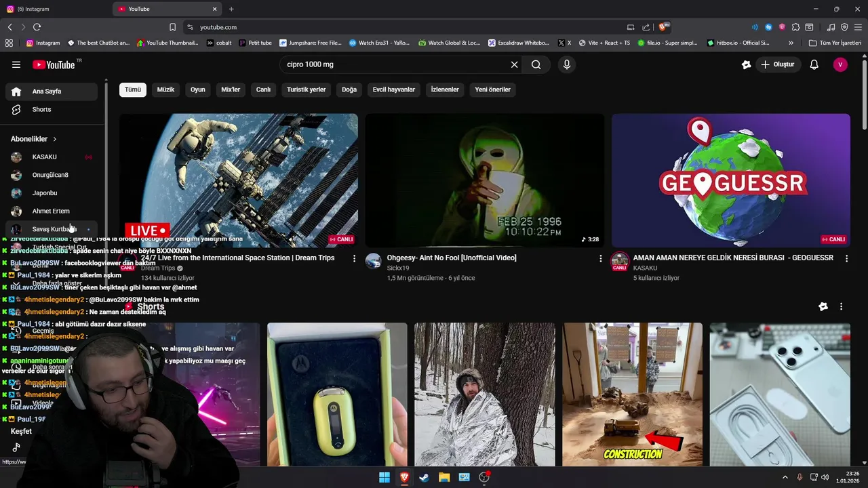Switch to the Instagram browser tab

coord(54,9)
